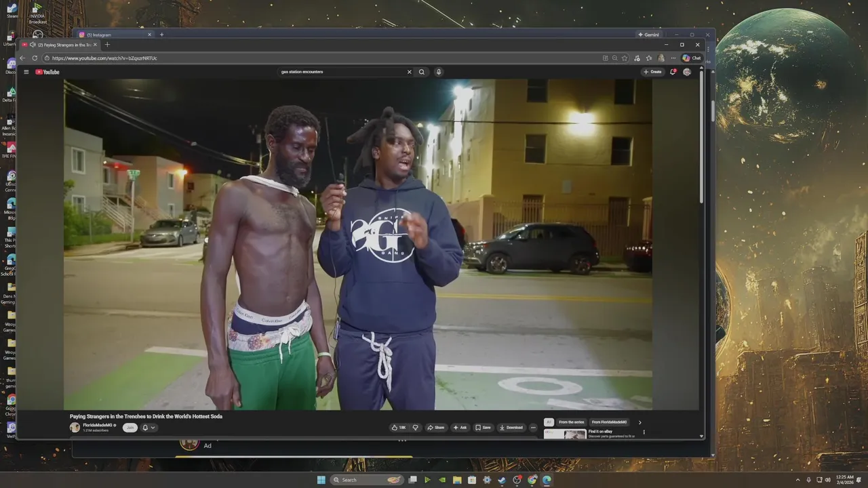This screenshot has width=868, height=488.
Task: Clear the YouTube search box text
Action: click(x=409, y=72)
